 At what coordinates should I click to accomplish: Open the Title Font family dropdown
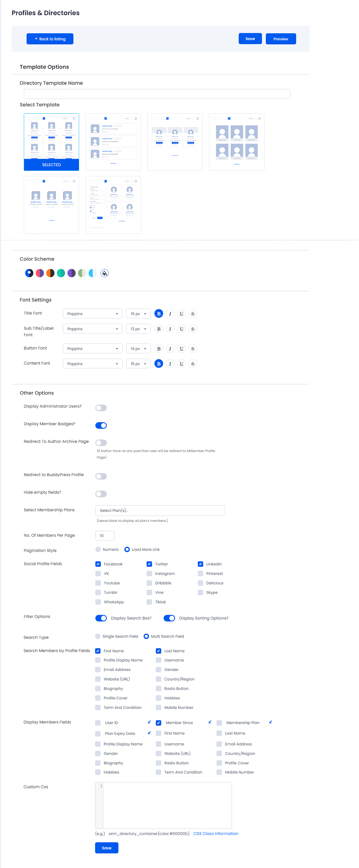pos(92,314)
